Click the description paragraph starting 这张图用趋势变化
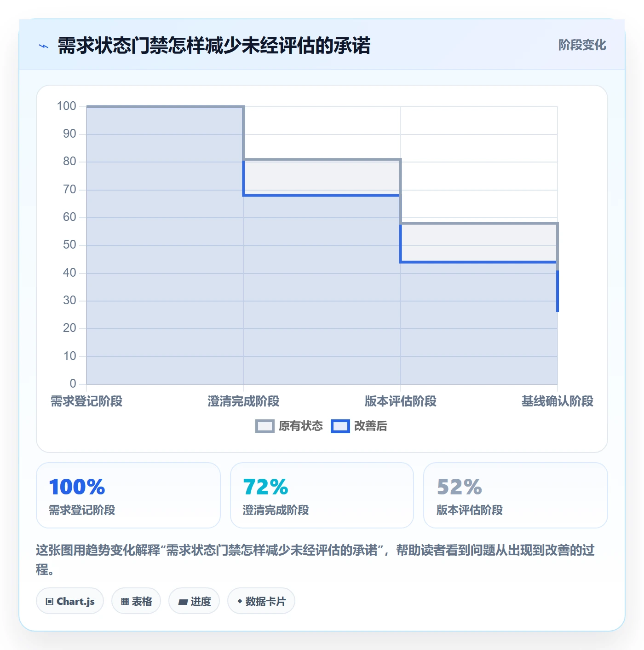The width and height of the screenshot is (644, 650). tap(316, 560)
